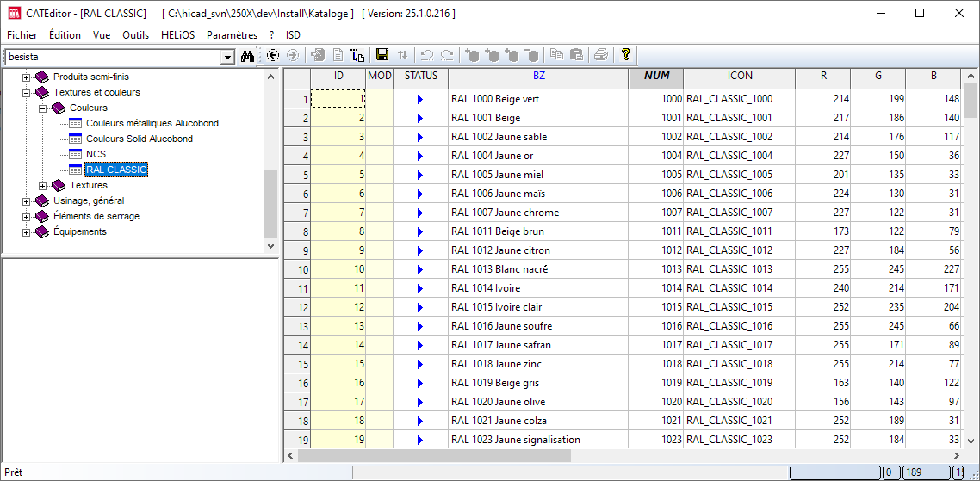980x481 pixels.
Task: Click the binoculars search icon
Action: 248,56
